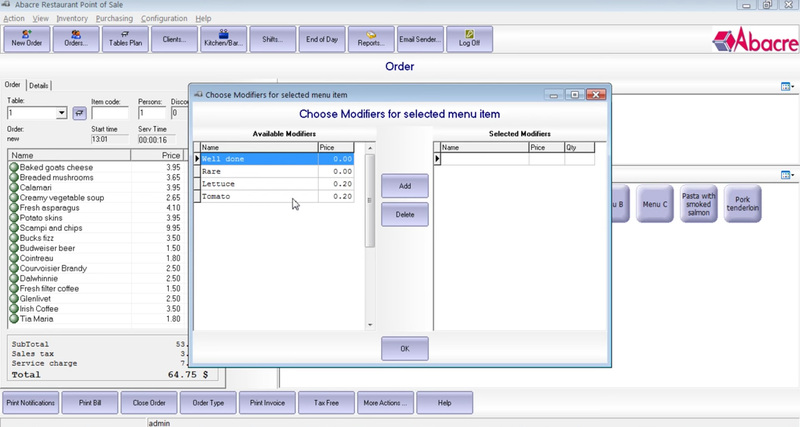Open the Email Sender toolbar button
Viewport: 800px width, 427px height.
(x=420, y=39)
